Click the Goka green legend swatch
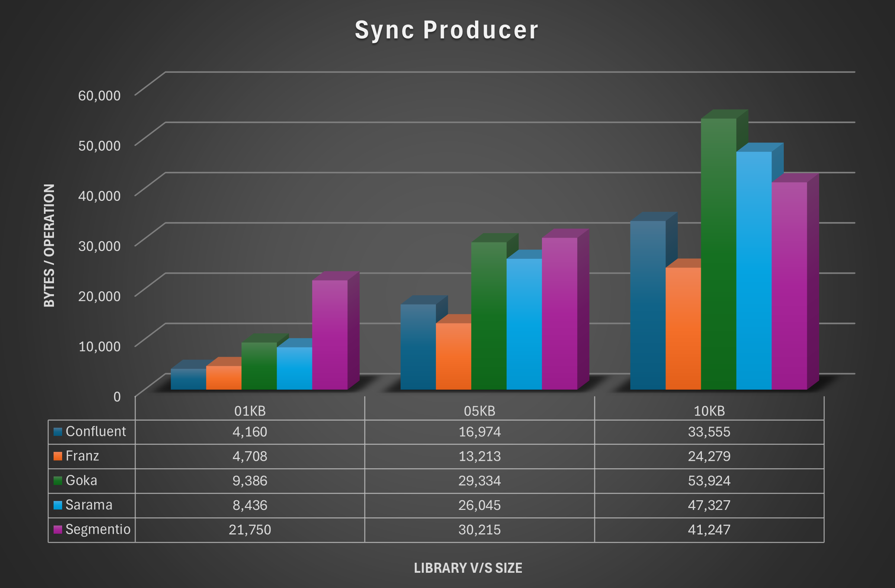The image size is (895, 588). click(x=58, y=481)
